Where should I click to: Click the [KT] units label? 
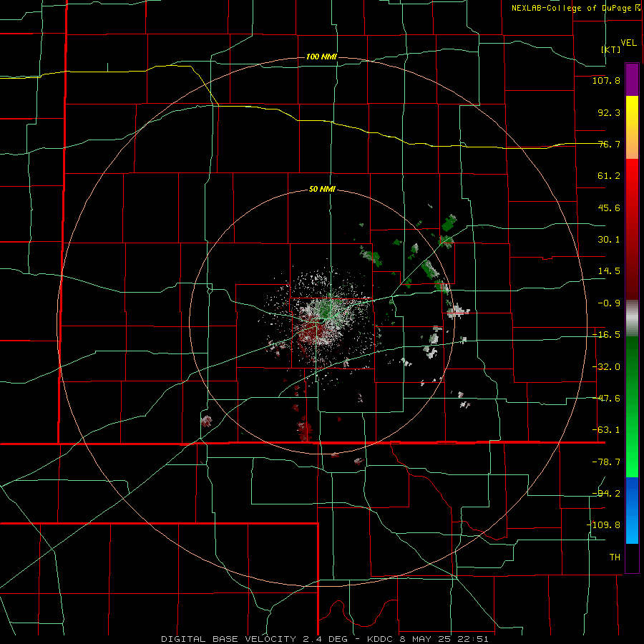tap(611, 49)
